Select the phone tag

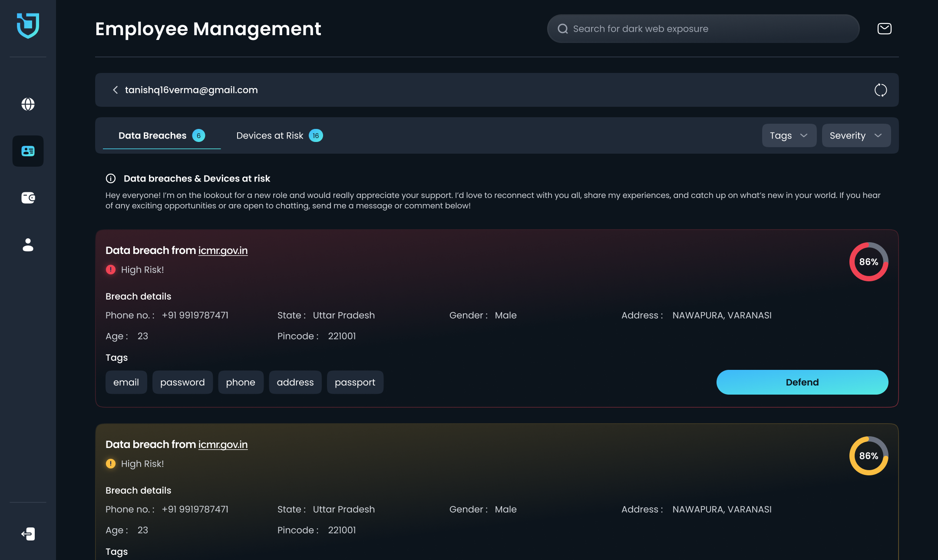click(x=241, y=382)
